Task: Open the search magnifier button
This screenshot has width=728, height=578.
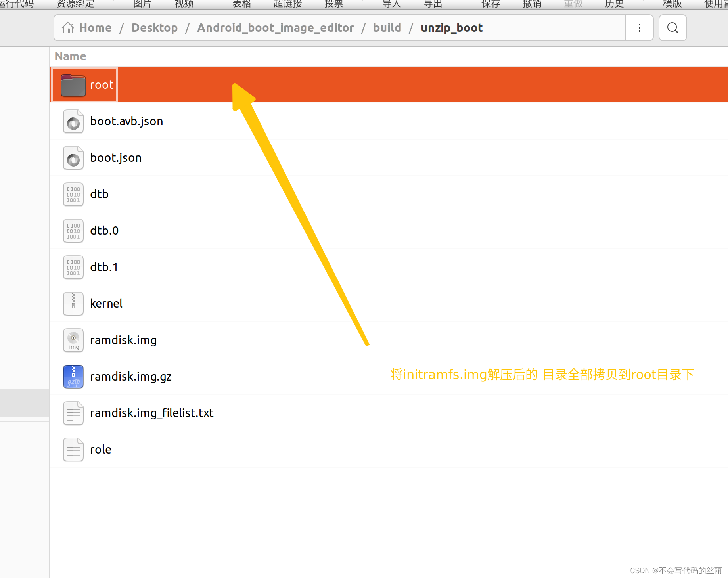Action: 672,28
